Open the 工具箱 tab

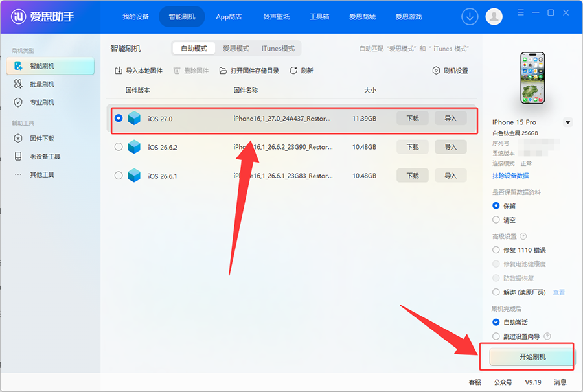tap(319, 17)
